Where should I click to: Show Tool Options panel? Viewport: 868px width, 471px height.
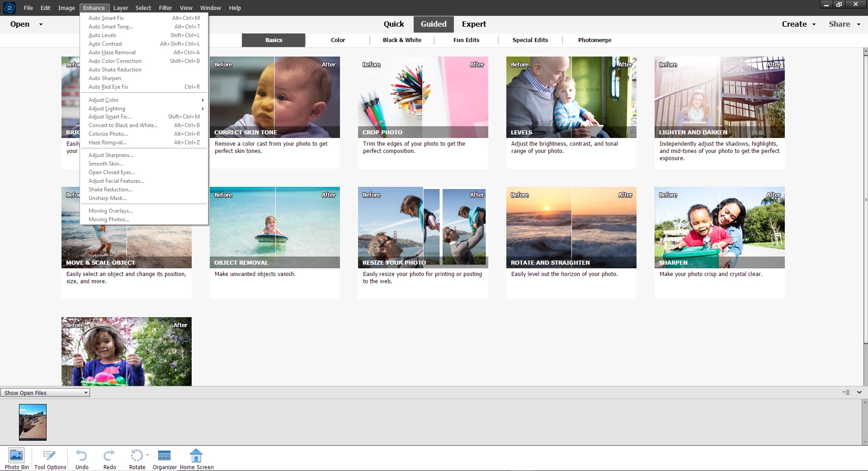click(50, 459)
